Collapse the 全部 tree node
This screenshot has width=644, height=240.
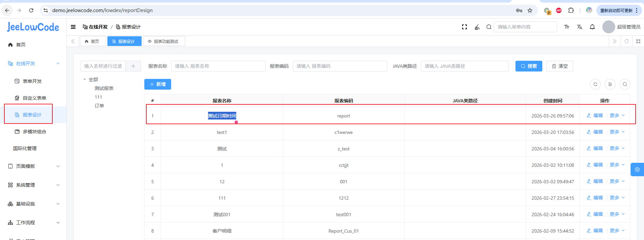[x=85, y=80]
